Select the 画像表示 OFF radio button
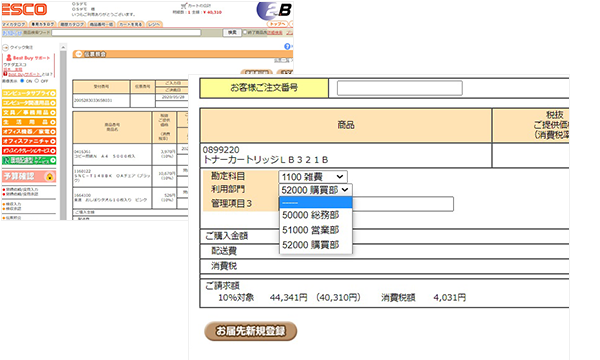 tap(37, 81)
